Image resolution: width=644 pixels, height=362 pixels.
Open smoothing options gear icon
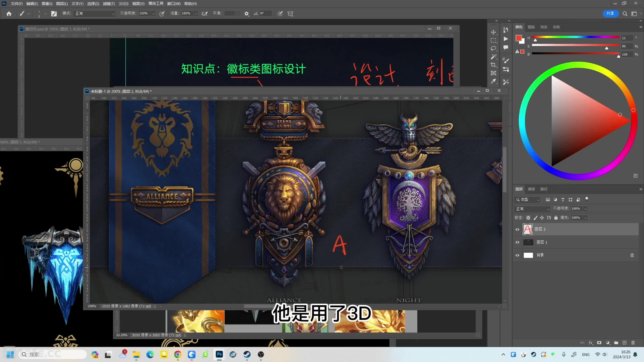click(x=247, y=14)
